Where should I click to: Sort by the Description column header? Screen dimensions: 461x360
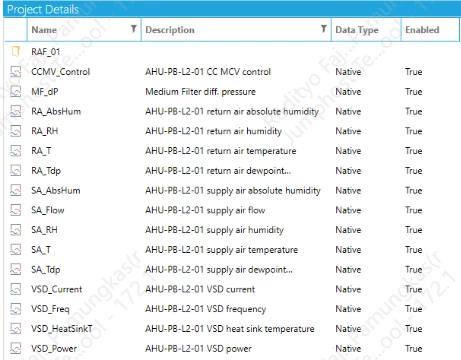coord(170,30)
